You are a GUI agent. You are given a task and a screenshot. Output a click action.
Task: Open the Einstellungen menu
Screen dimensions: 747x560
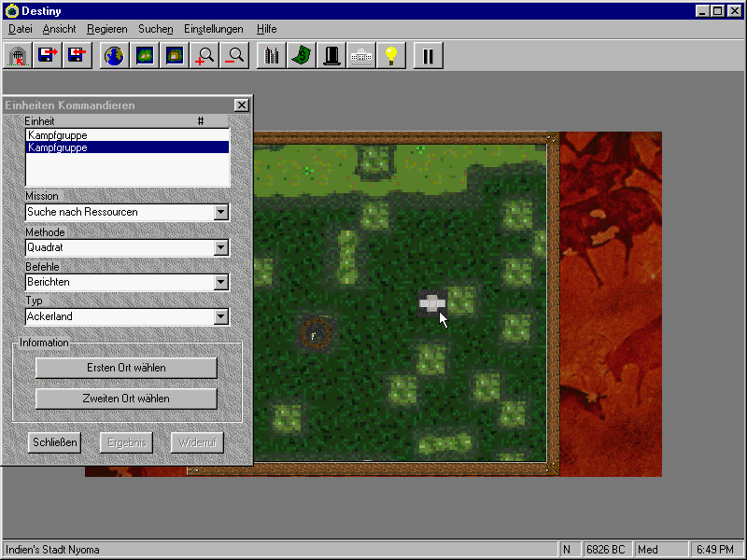click(214, 29)
